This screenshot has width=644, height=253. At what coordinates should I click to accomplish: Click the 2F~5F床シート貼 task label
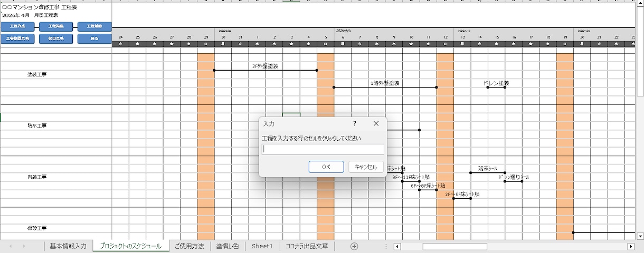tap(462, 194)
